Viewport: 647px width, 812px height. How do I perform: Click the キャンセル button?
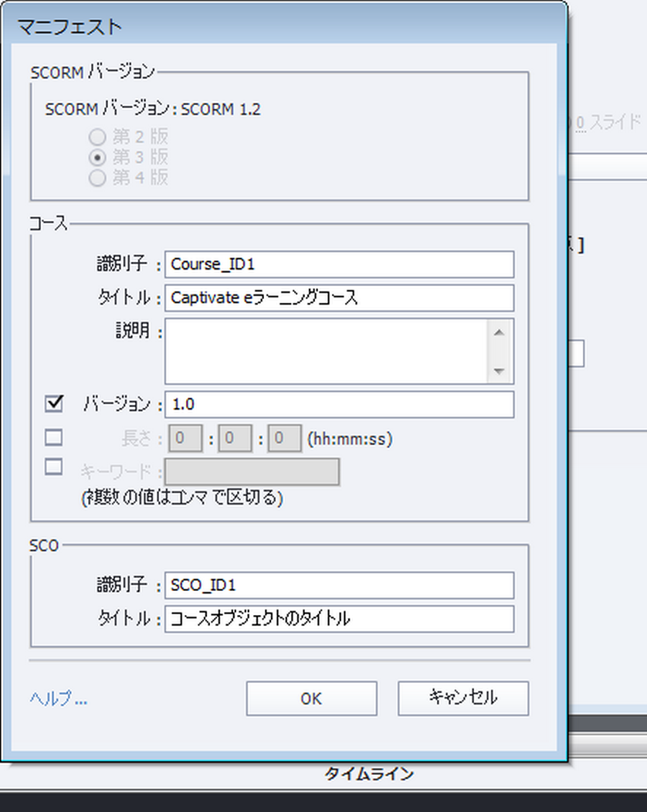[x=462, y=698]
